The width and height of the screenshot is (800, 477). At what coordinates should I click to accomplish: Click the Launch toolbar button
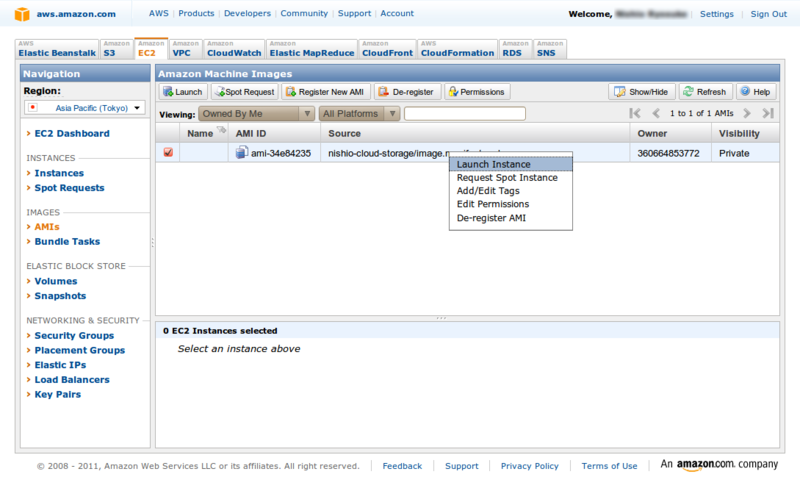point(183,92)
